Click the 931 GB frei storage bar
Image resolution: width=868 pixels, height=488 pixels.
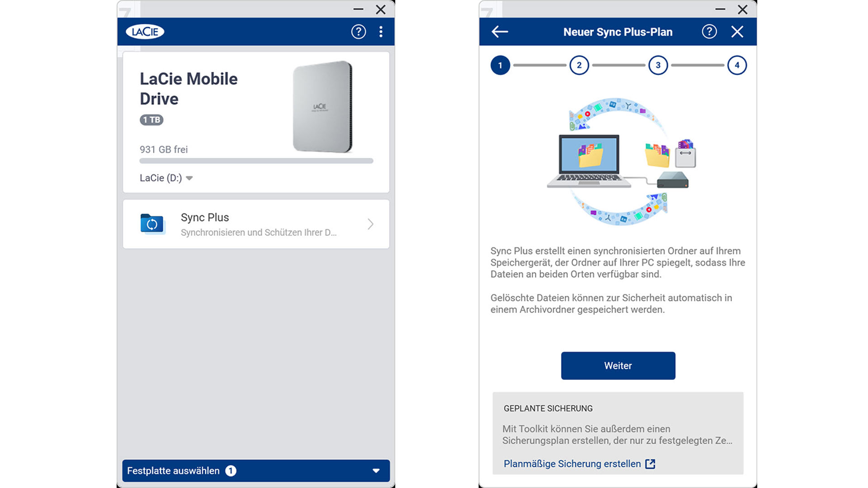[256, 161]
